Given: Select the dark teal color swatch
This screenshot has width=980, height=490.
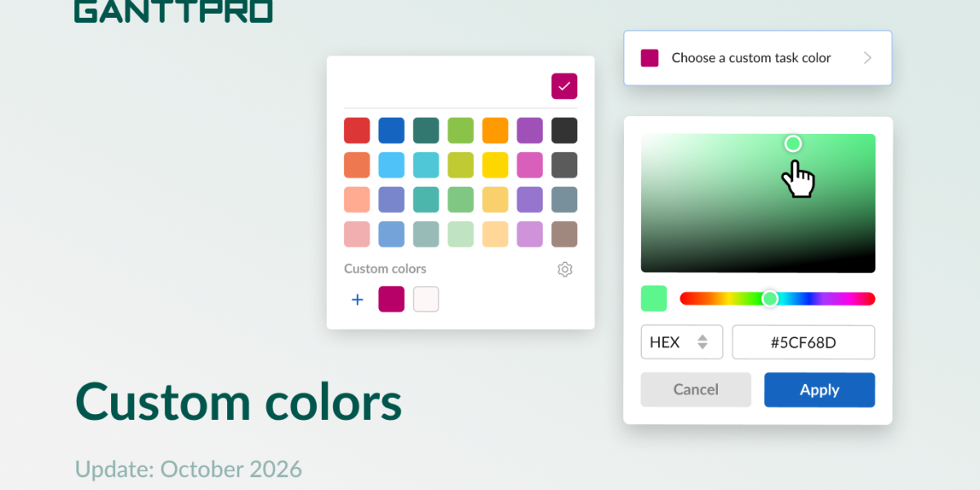Looking at the screenshot, I should point(426,131).
